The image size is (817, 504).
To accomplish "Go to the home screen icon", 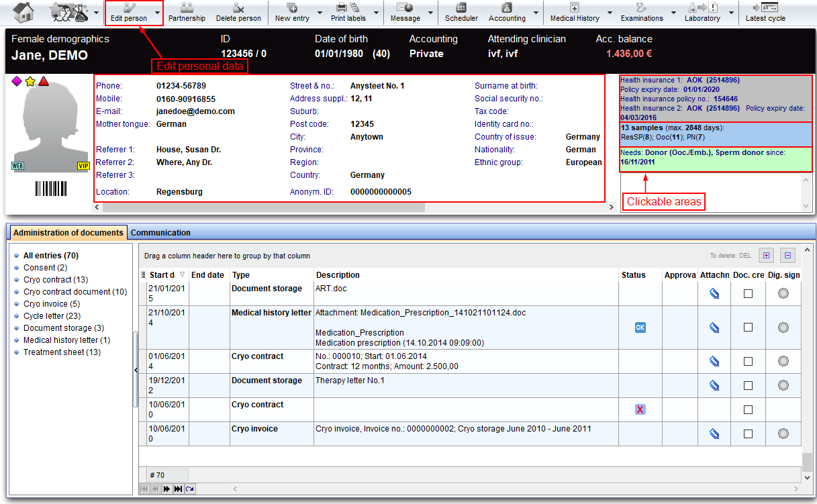I will coord(23,12).
